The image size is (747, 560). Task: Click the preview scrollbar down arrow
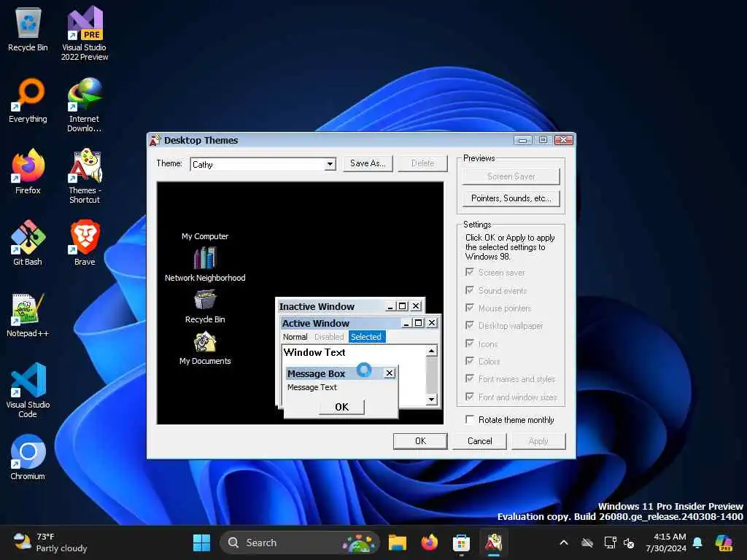[431, 400]
